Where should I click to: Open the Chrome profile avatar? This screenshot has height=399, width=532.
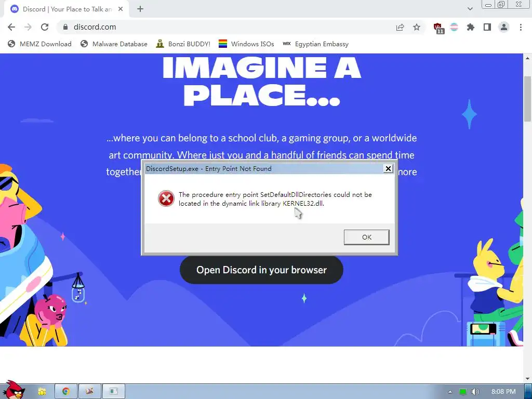504,27
